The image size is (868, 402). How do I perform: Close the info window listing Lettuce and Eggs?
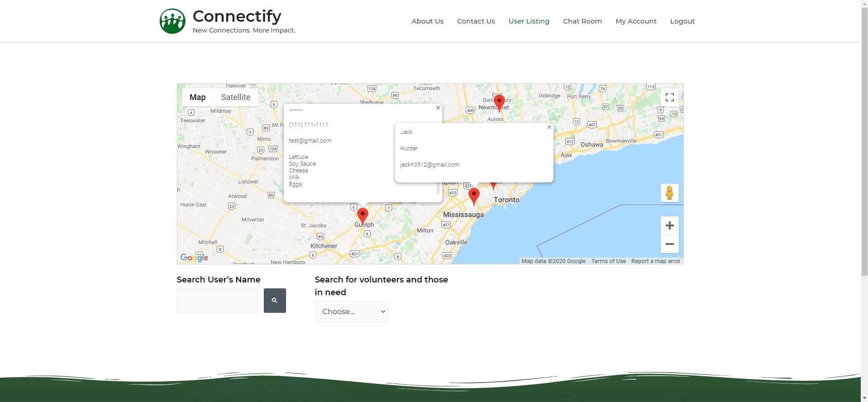[x=438, y=108]
